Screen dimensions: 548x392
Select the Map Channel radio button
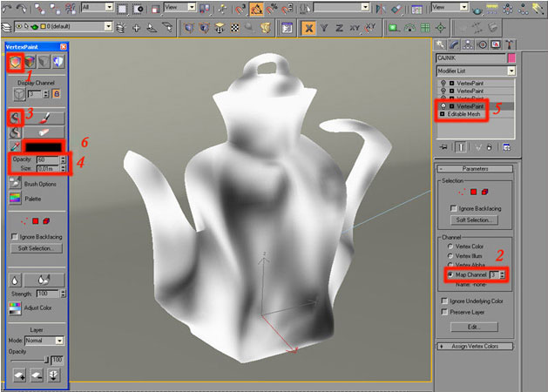pyautogui.click(x=450, y=274)
